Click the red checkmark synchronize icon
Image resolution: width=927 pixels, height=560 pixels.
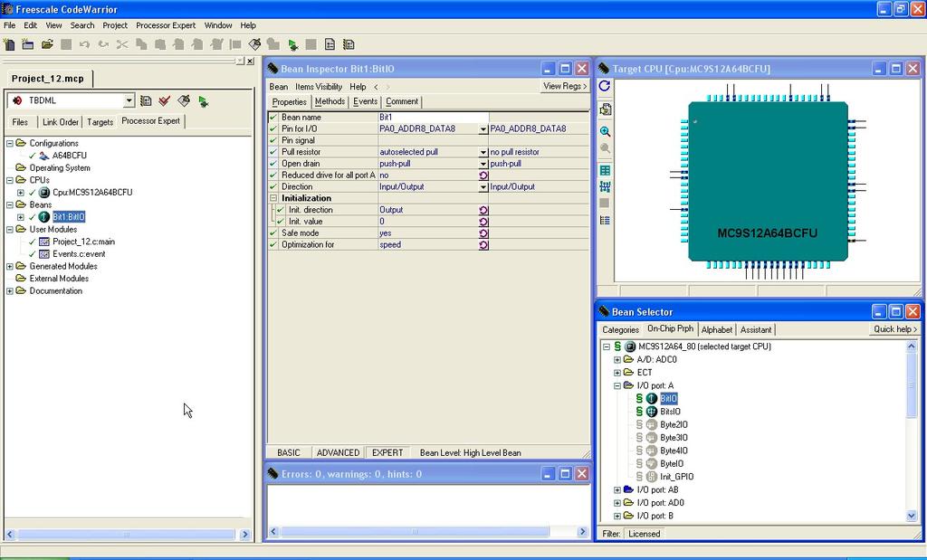pos(165,101)
